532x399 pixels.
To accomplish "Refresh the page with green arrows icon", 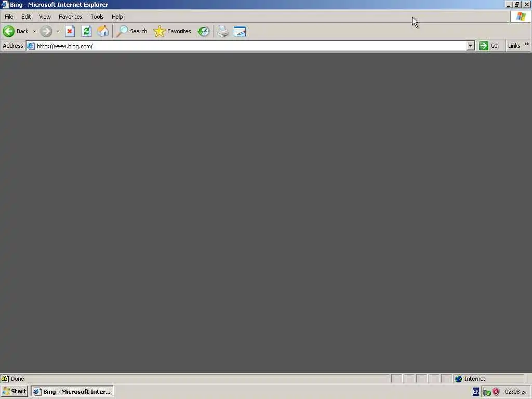I will [x=87, y=31].
